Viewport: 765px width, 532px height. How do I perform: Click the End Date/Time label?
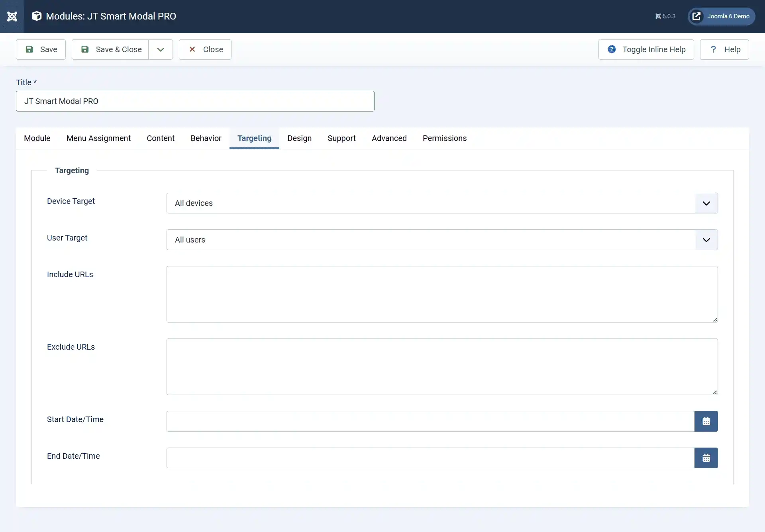pos(73,456)
